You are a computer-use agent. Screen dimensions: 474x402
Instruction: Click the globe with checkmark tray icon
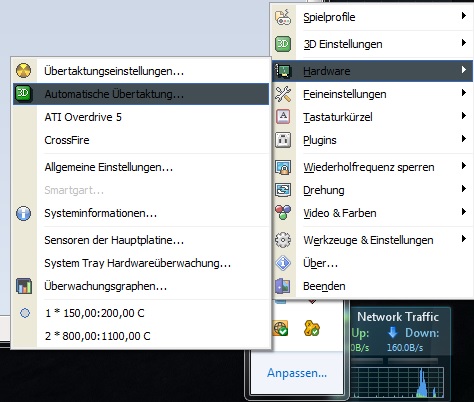click(x=281, y=328)
